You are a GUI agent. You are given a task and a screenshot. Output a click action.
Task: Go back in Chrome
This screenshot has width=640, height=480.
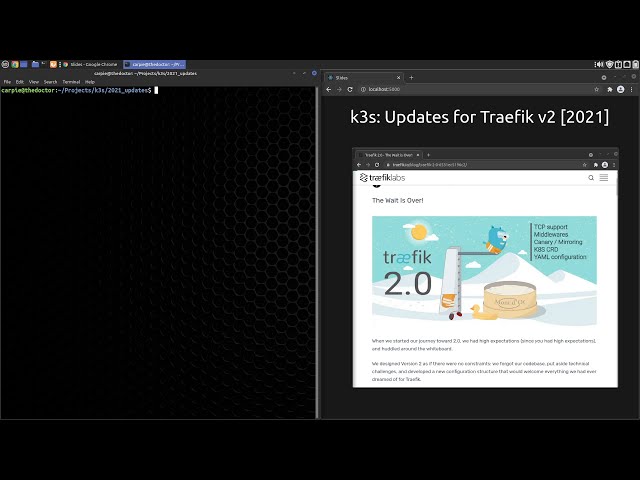(x=329, y=89)
